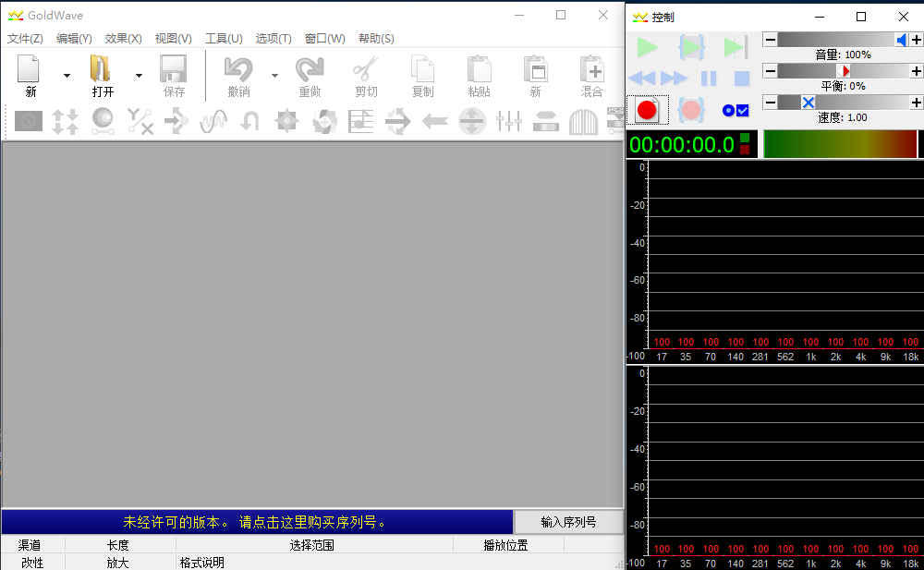Open the 选项(T) Options menu
Screen dimensions: 924x570
274,39
